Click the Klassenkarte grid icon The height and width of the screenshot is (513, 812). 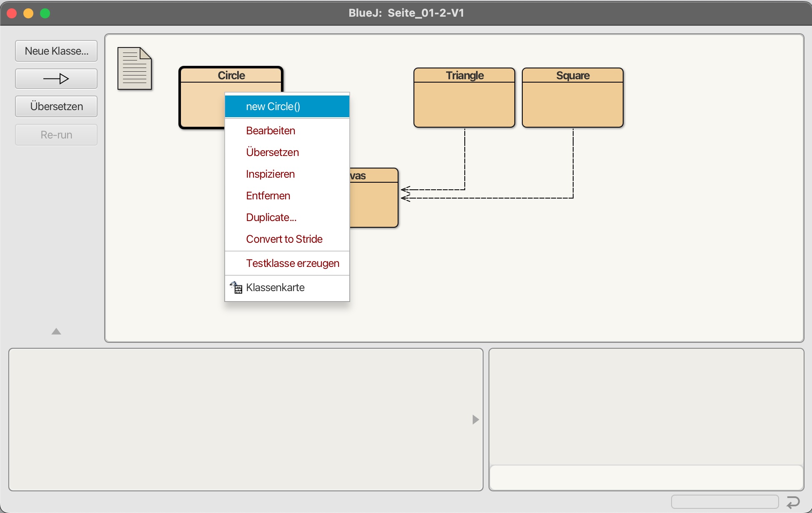[236, 287]
